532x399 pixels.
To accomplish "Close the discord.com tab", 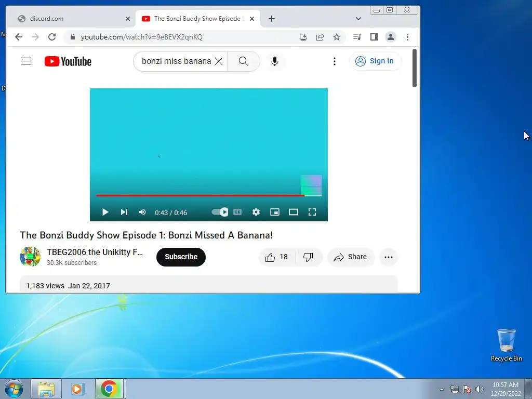I will [128, 19].
